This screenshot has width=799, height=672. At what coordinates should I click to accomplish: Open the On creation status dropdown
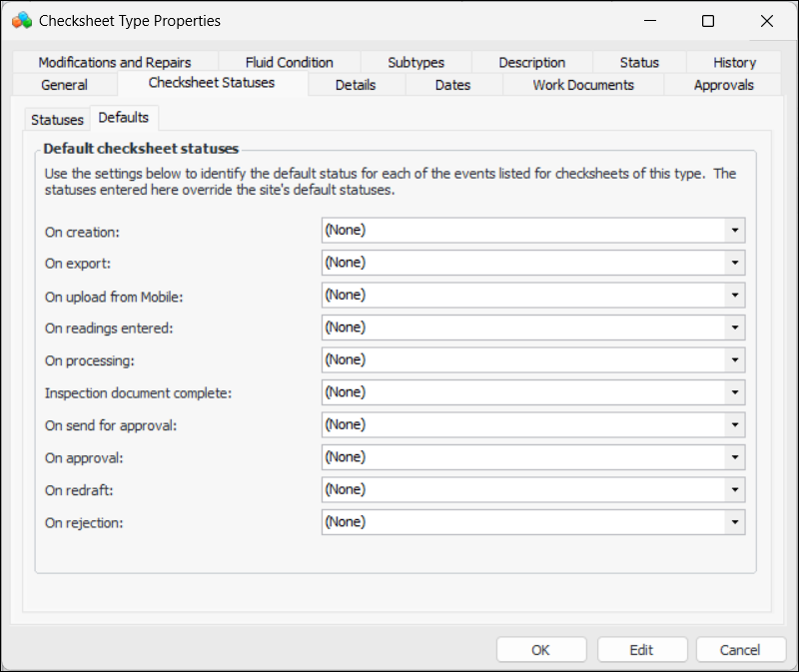tap(734, 231)
